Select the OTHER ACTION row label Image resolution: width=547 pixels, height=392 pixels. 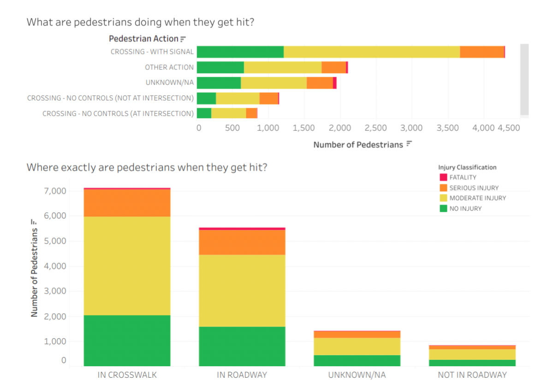pos(169,67)
